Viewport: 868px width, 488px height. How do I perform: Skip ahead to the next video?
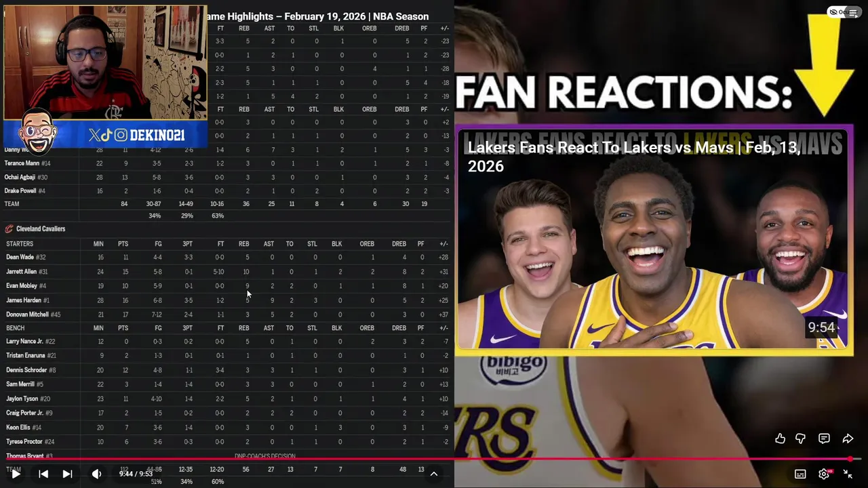(x=67, y=474)
